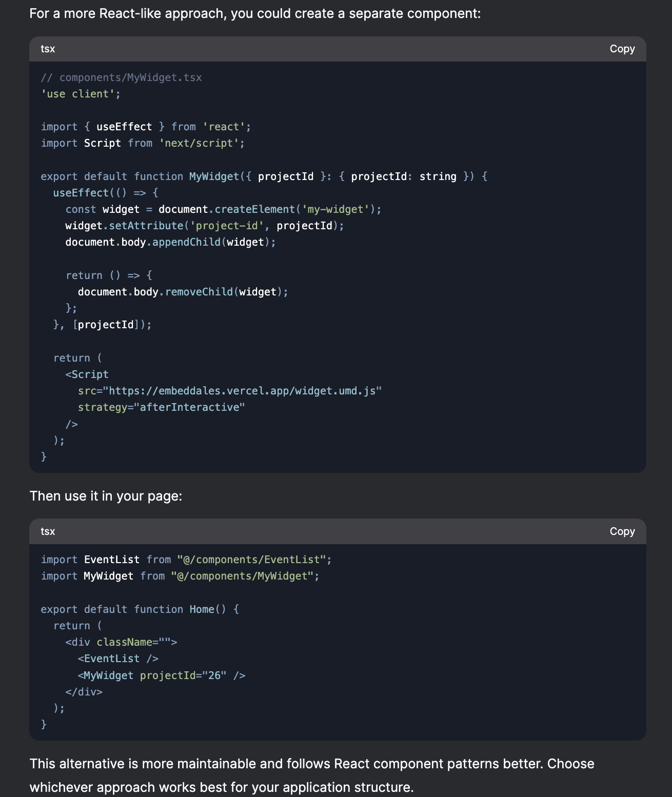Click the 'return () => {' cleanup line

point(109,275)
